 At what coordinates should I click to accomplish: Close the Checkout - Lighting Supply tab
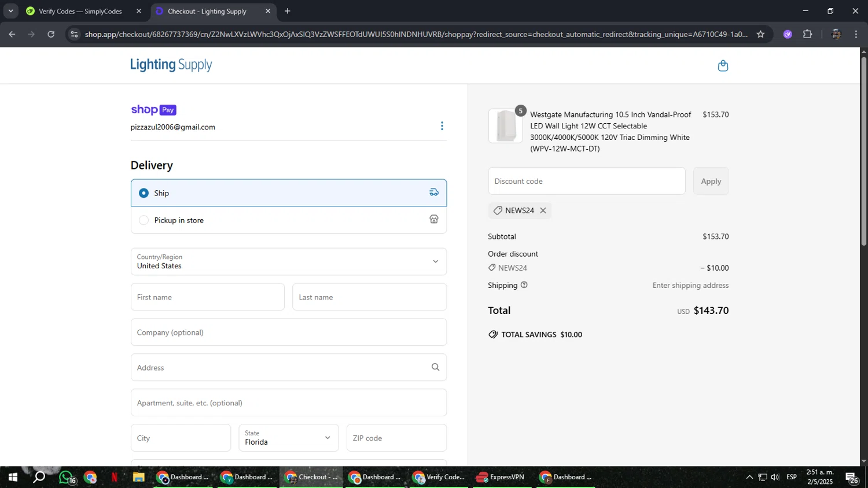[x=268, y=11]
